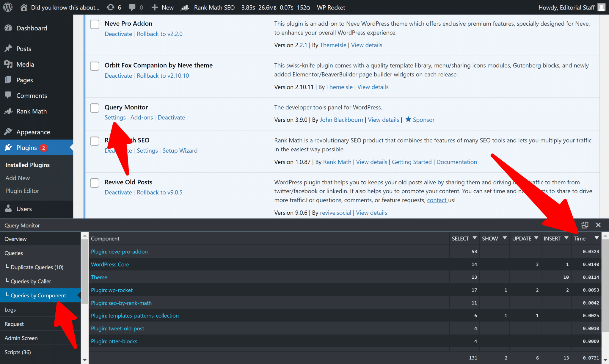Click the close button on Query Monitor panel

tap(598, 225)
